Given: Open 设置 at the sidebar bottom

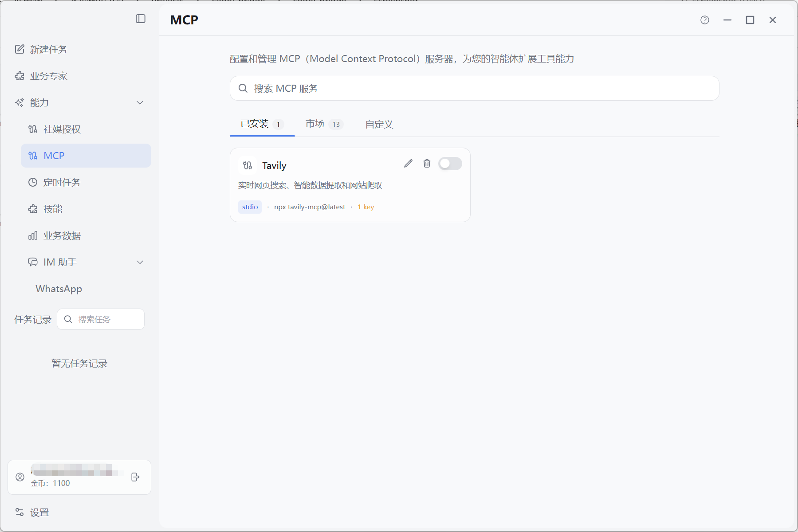Looking at the screenshot, I should [x=80, y=512].
